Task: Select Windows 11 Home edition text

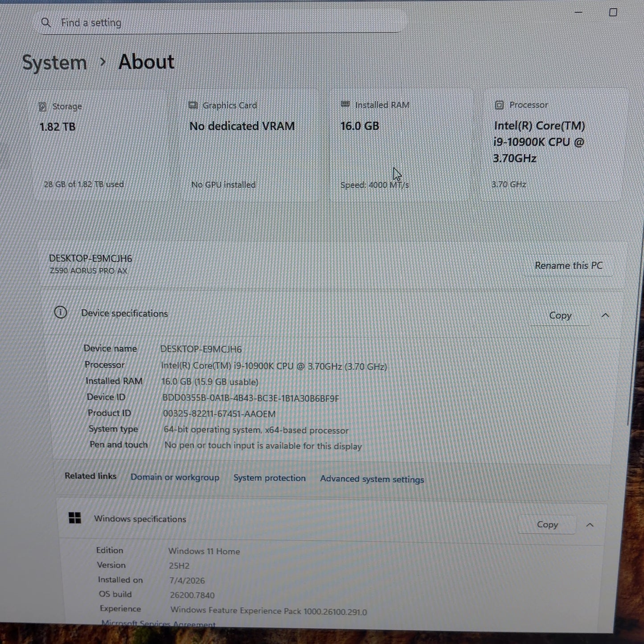Action: pyautogui.click(x=204, y=551)
